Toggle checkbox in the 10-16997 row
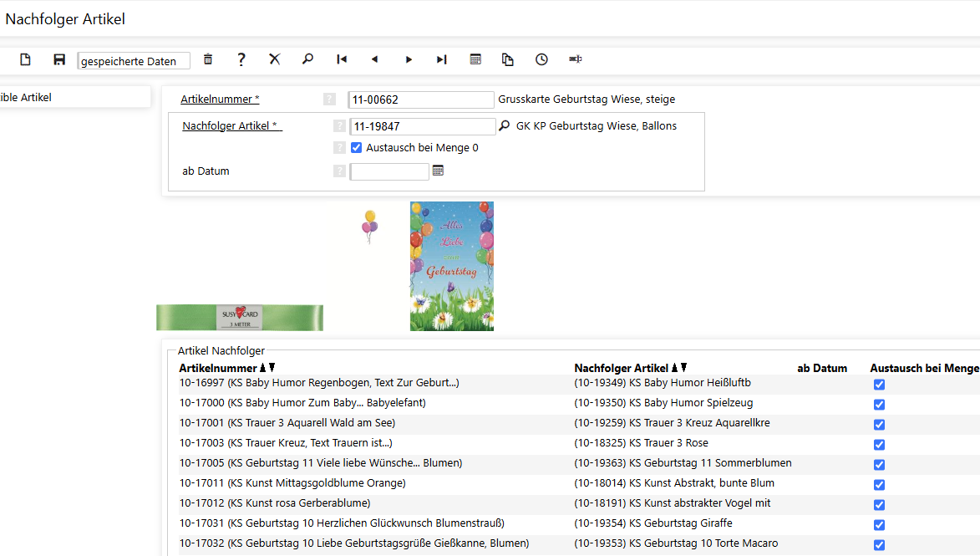 click(879, 385)
